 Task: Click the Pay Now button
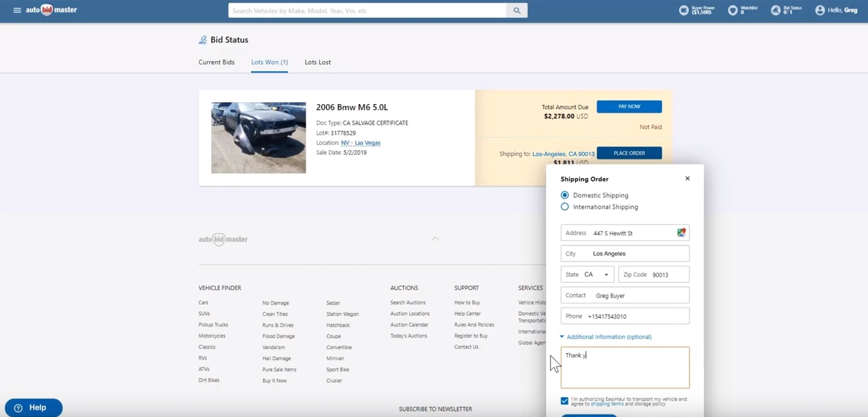[629, 107]
